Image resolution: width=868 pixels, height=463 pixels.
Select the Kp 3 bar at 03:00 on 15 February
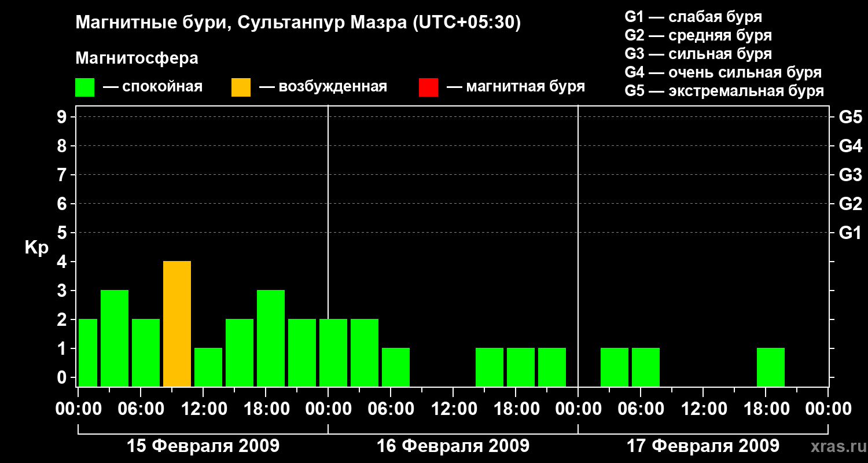pos(115,339)
